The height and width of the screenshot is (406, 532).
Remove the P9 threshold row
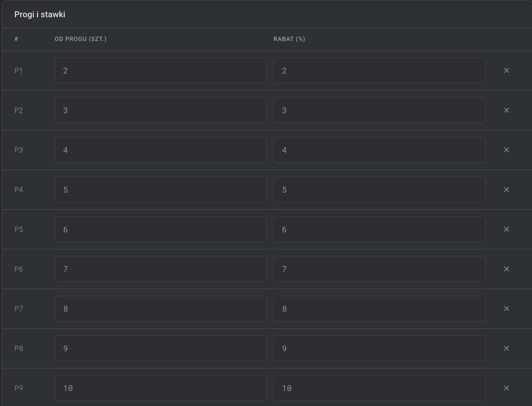pyautogui.click(x=506, y=388)
